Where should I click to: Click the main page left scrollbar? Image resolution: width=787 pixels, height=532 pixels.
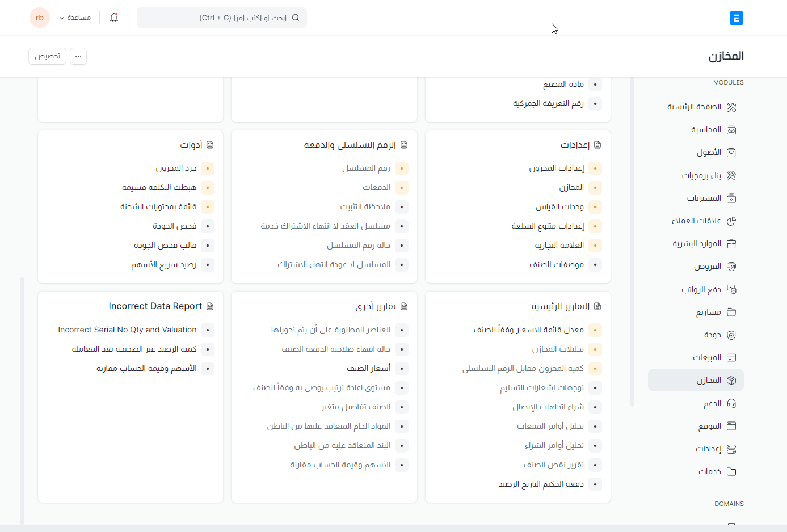click(x=22, y=401)
